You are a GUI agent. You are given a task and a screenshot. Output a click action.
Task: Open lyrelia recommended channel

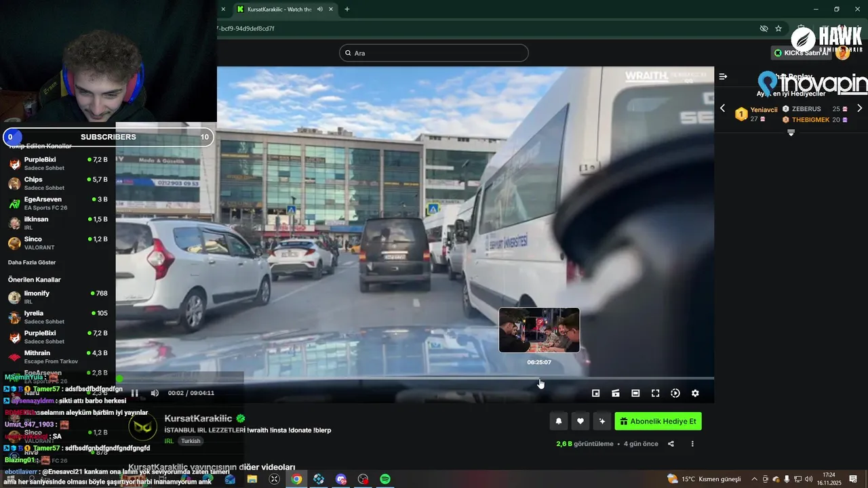pyautogui.click(x=58, y=317)
